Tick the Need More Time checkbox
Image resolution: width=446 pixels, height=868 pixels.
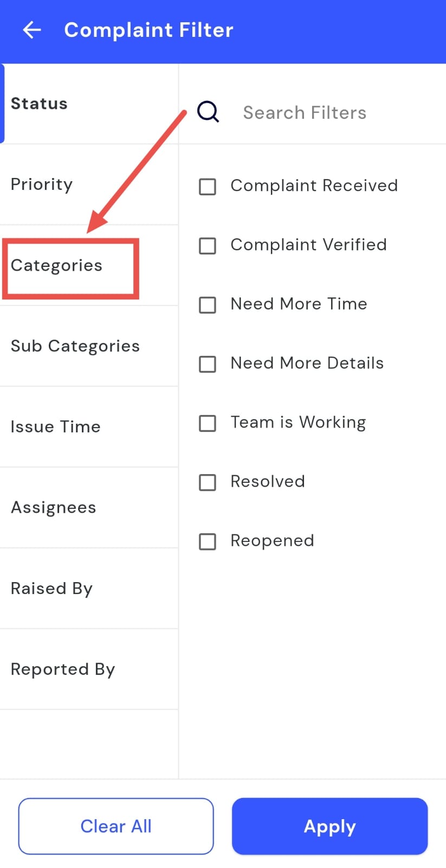click(208, 305)
